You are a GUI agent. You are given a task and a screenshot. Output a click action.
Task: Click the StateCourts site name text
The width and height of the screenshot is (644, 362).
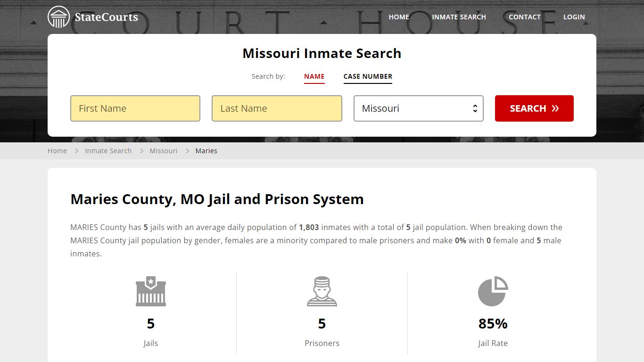tap(107, 17)
